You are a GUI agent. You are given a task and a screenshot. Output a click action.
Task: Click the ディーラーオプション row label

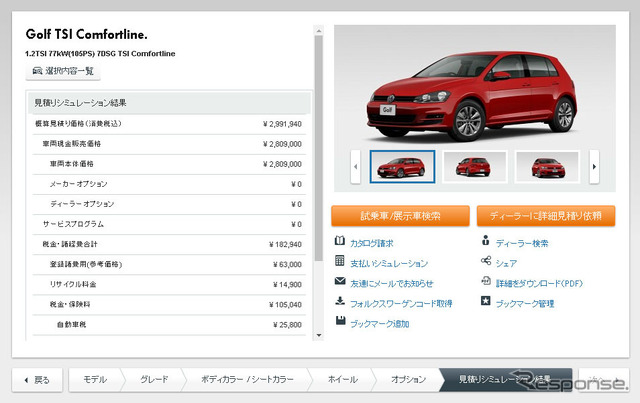[82, 204]
